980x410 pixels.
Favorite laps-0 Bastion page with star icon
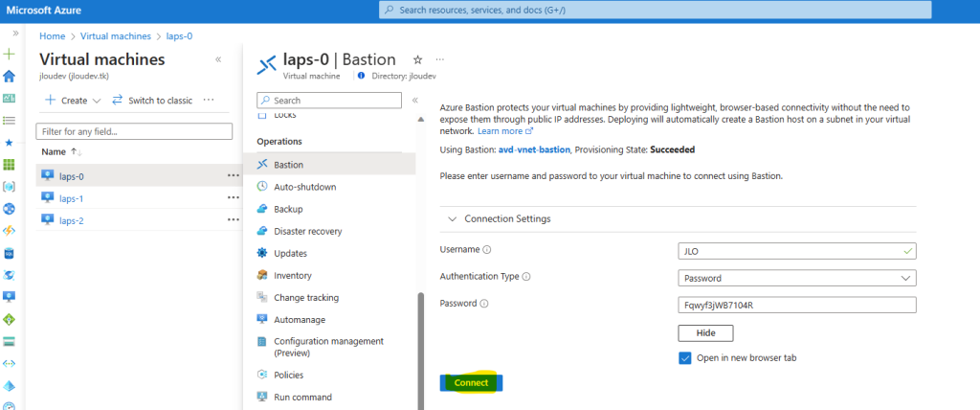pyautogui.click(x=418, y=60)
